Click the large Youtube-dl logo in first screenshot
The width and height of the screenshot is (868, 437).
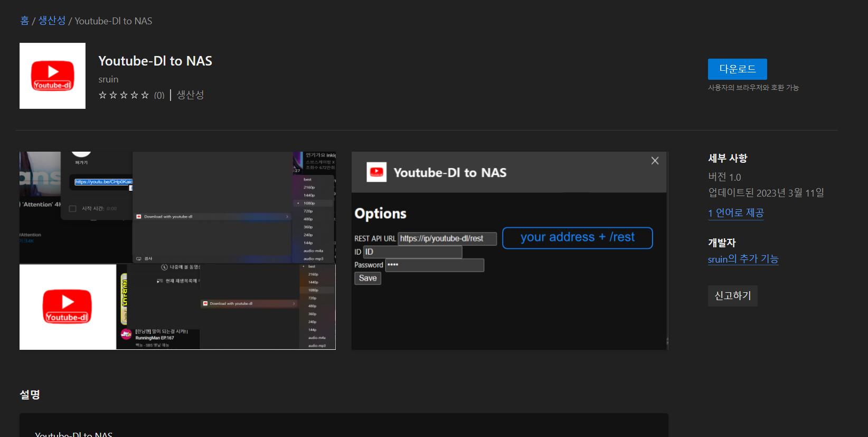pos(67,306)
